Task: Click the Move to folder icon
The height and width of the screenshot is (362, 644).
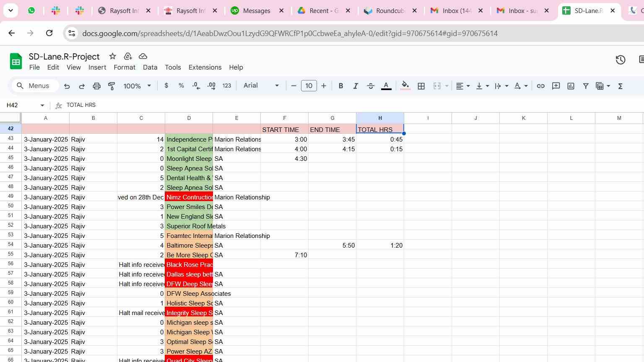Action: tap(128, 56)
